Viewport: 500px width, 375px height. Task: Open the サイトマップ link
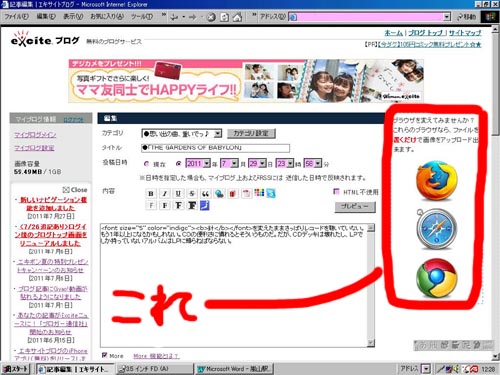point(465,33)
